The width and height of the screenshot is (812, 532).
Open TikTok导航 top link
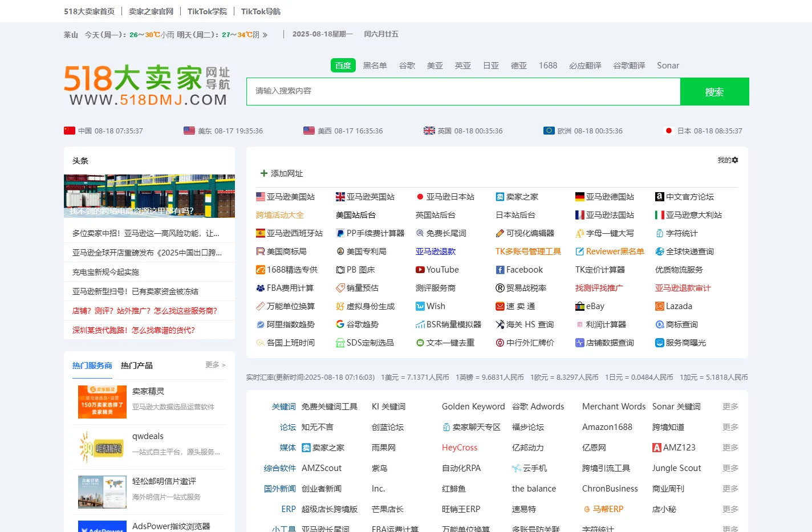261,11
